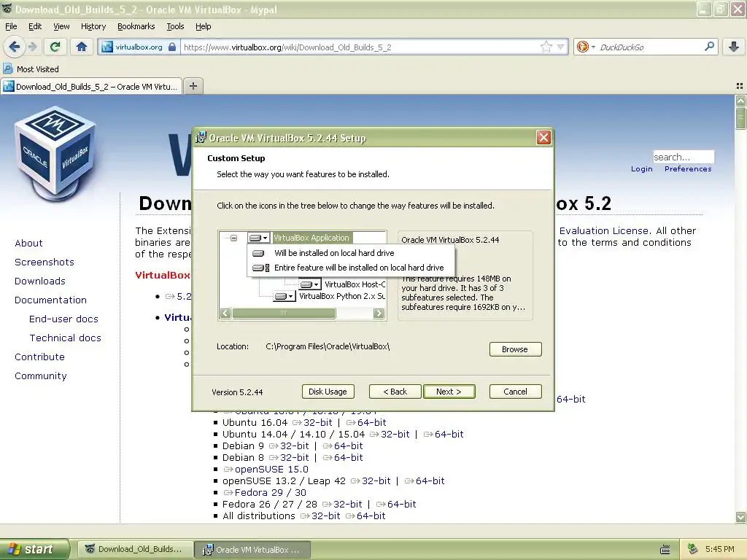747x560 pixels.
Task: Click the Disk Usage button
Action: click(328, 392)
